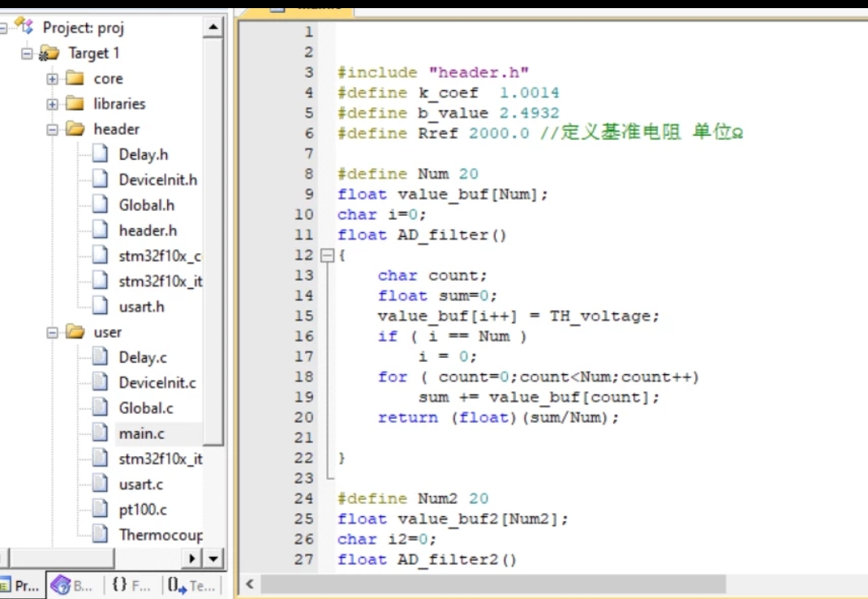Expand the libraries folder node
Image resolution: width=868 pixels, height=599 pixels.
tap(52, 104)
